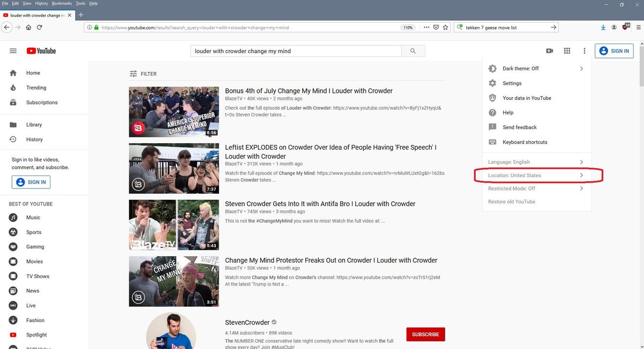This screenshot has height=349, width=644.
Task: Open the Firefox Bookmarks menu
Action: tap(61, 3)
